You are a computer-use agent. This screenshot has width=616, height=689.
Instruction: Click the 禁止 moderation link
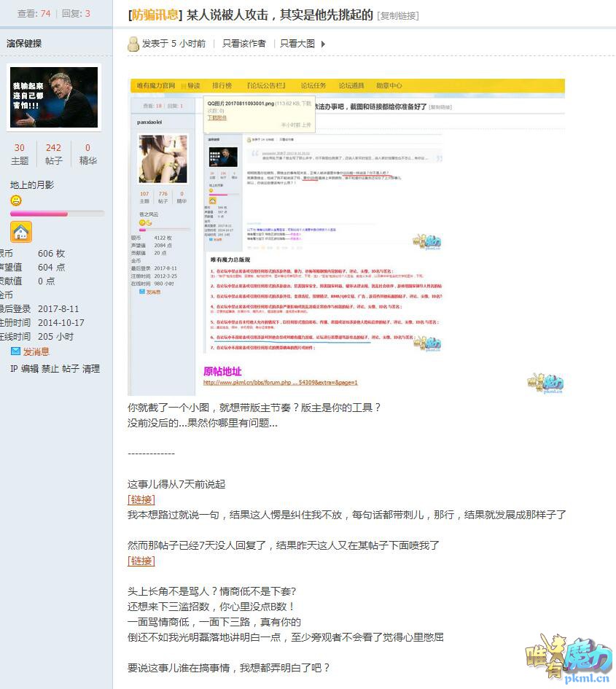[50, 369]
